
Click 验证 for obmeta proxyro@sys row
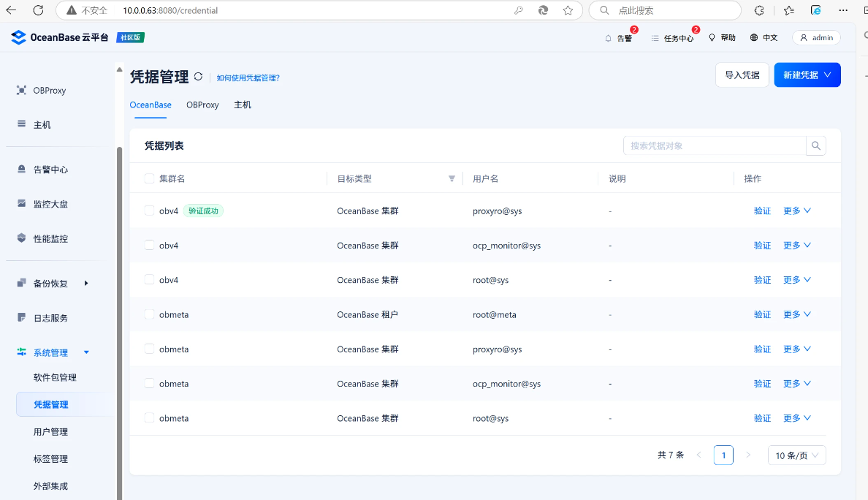[x=762, y=349]
